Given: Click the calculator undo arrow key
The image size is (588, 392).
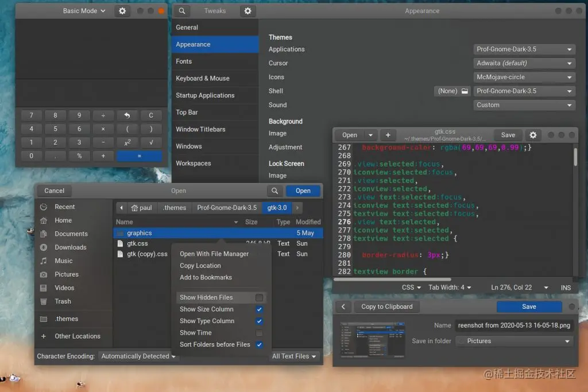Looking at the screenshot, I should (127, 115).
